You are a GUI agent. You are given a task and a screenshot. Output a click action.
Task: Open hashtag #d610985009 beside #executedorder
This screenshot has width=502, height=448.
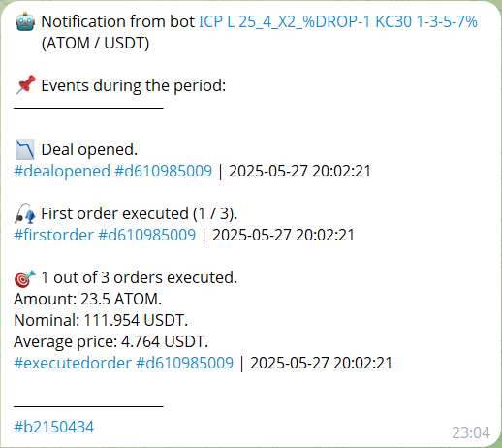tap(185, 363)
